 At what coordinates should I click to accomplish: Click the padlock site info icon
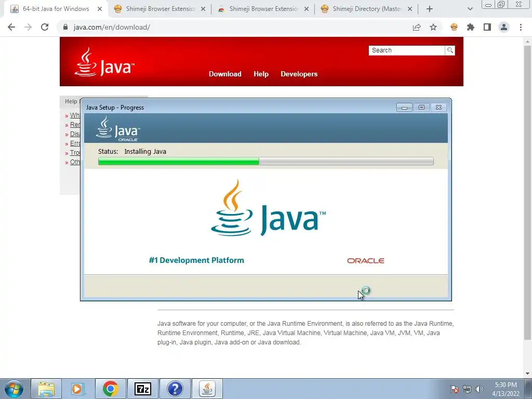[x=65, y=27]
